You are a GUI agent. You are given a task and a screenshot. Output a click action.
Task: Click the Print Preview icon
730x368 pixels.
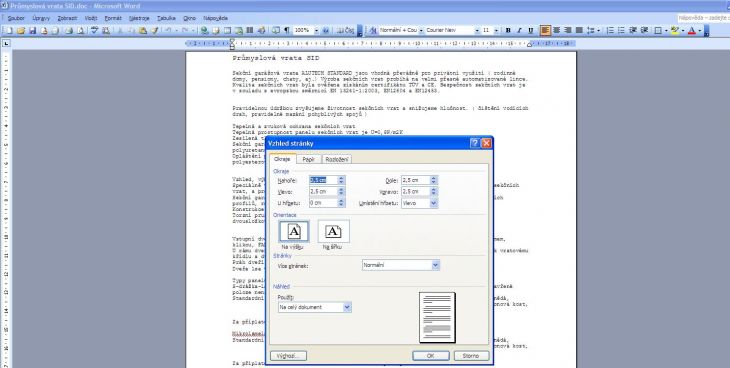point(81,31)
